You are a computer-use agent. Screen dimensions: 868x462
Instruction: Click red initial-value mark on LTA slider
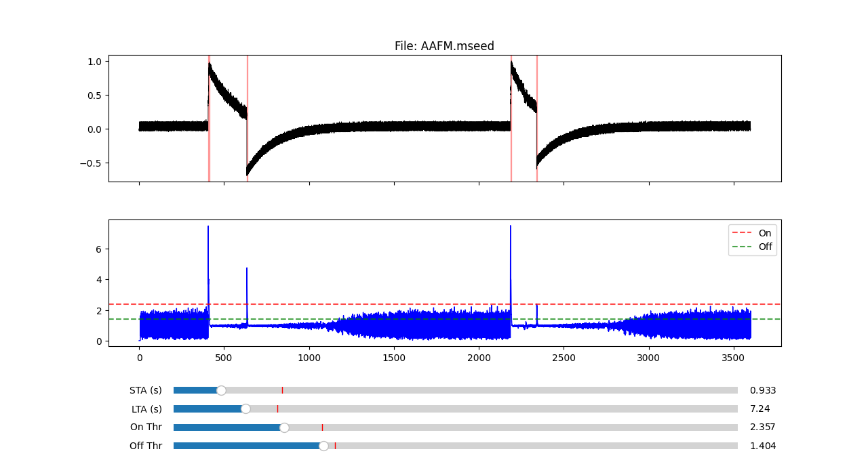coord(277,408)
